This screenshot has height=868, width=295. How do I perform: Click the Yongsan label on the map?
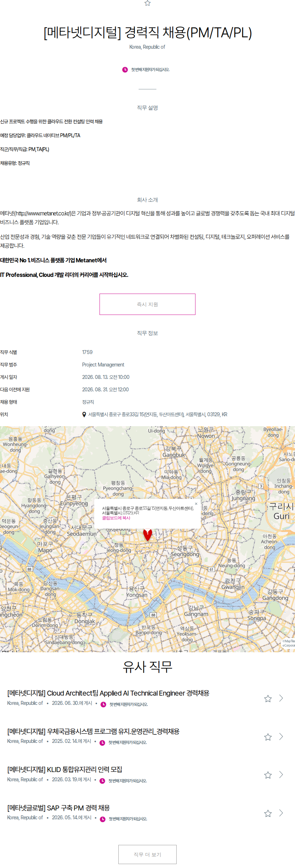137,592
